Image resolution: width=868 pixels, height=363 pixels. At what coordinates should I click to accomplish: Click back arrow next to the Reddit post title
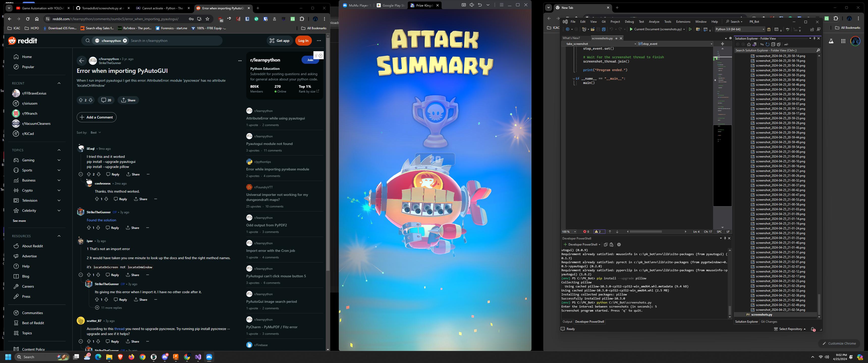pos(81,60)
